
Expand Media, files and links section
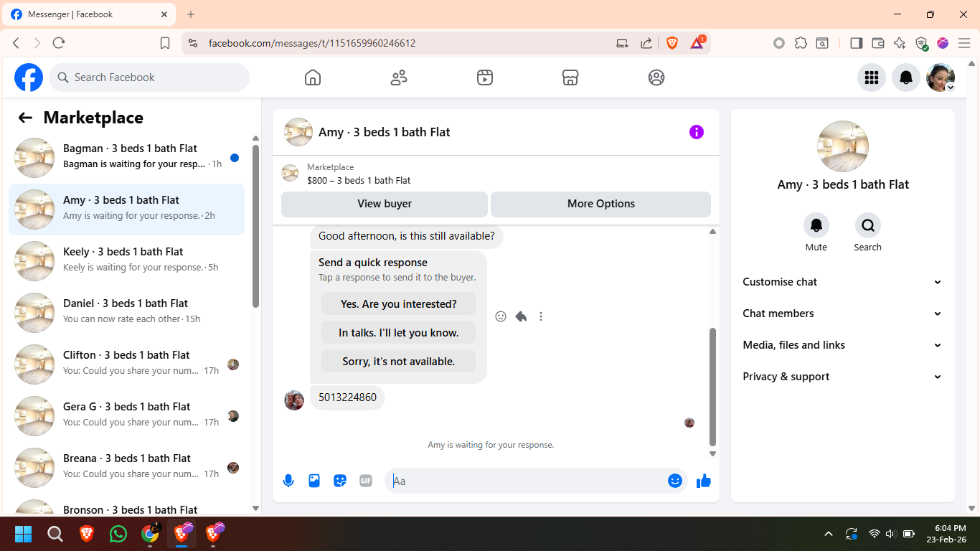[843, 345]
